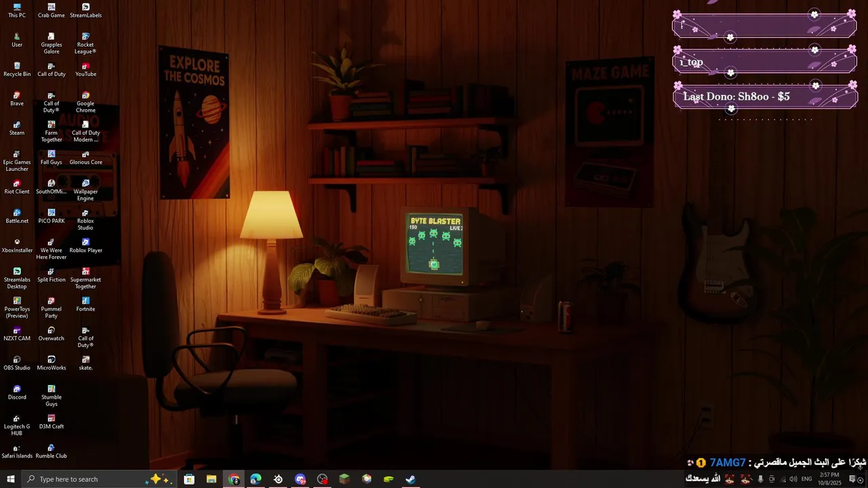Select Supermarket Together icon
This screenshot has width=868, height=488.
(85, 279)
